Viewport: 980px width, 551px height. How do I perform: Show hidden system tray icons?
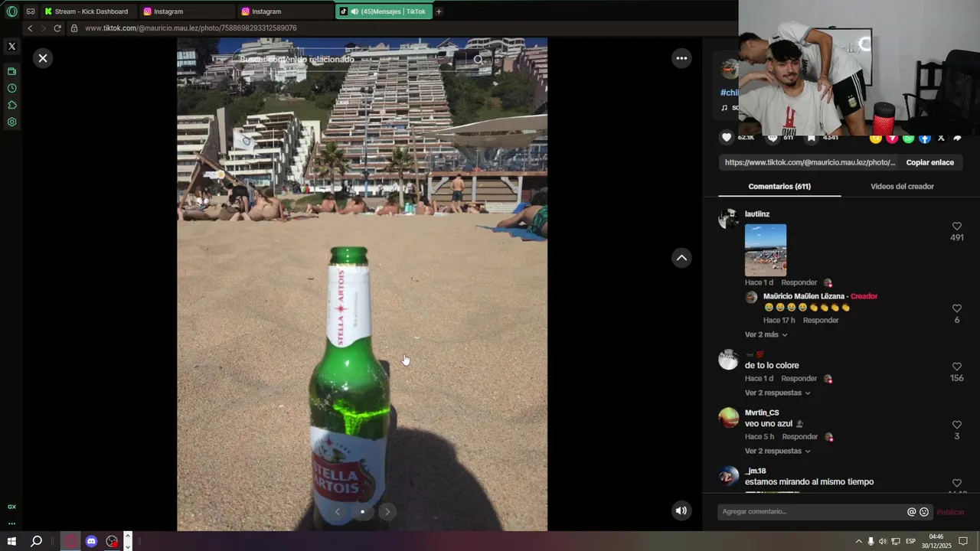pos(858,541)
